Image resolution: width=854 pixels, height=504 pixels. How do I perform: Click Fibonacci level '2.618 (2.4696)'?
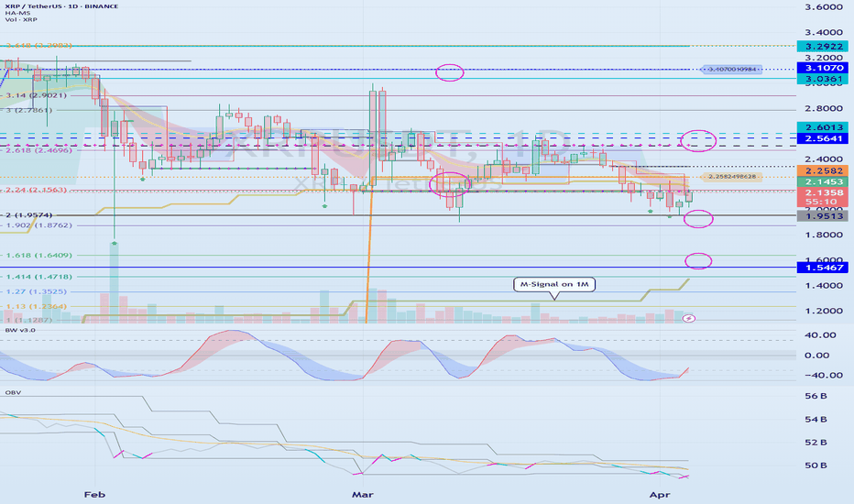[x=38, y=150]
